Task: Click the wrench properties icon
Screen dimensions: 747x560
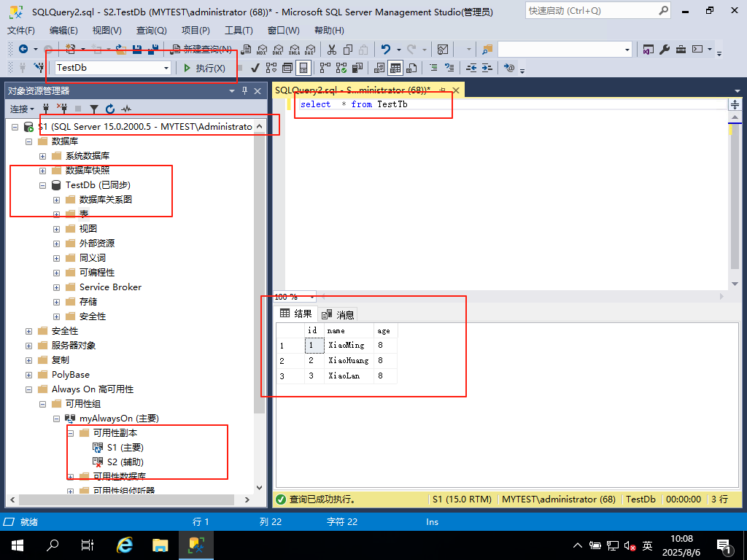Action: pos(665,50)
